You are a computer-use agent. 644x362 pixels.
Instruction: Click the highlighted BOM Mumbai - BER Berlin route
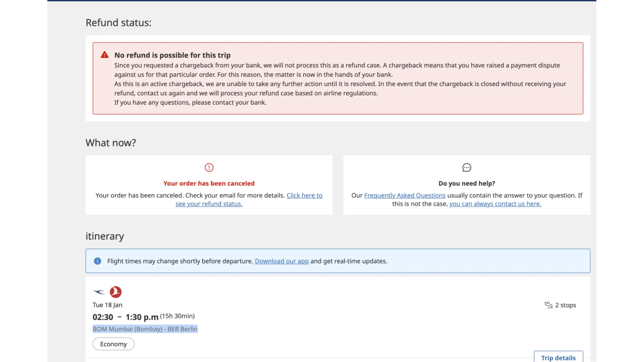point(145,329)
